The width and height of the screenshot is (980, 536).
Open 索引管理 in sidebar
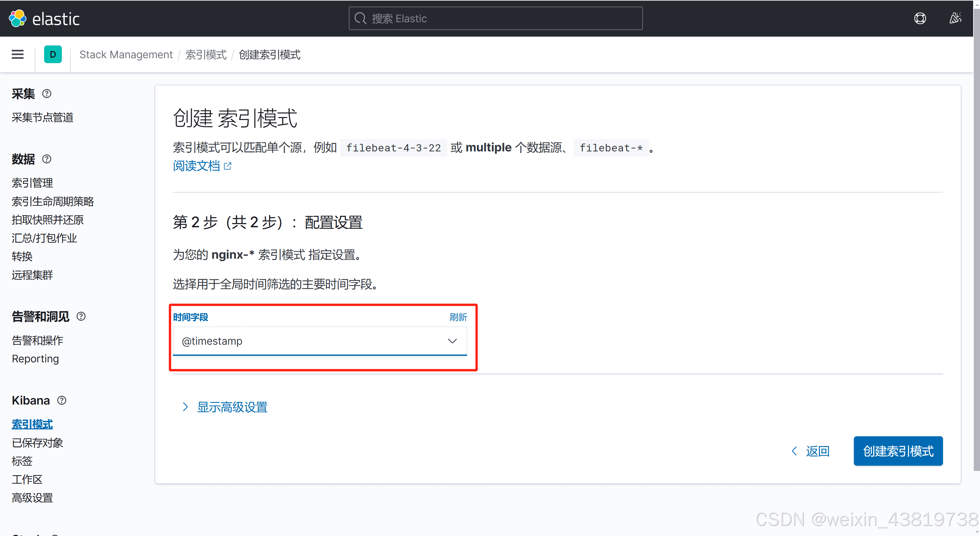tap(32, 183)
